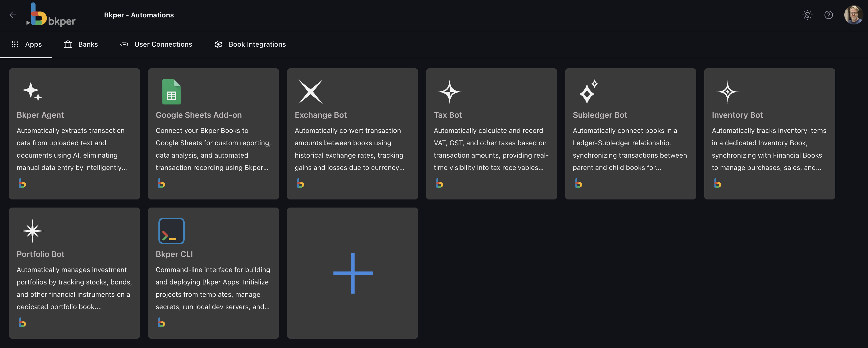
Task: Click the Bkper publisher logo on Exchange Bot
Action: click(300, 183)
